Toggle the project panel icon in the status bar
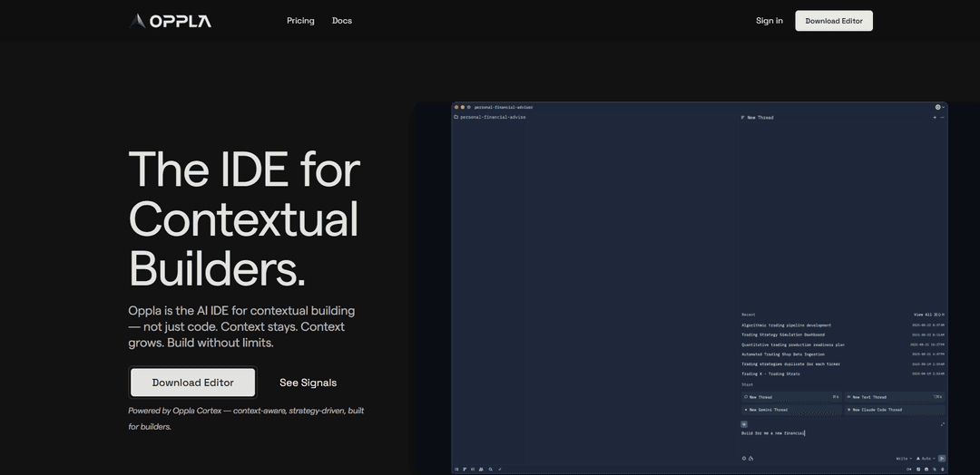This screenshot has width=980, height=475. [456, 470]
